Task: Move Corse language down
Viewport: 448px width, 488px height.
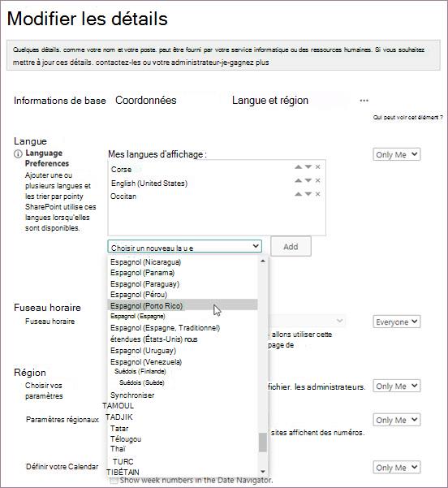Action: [x=308, y=167]
